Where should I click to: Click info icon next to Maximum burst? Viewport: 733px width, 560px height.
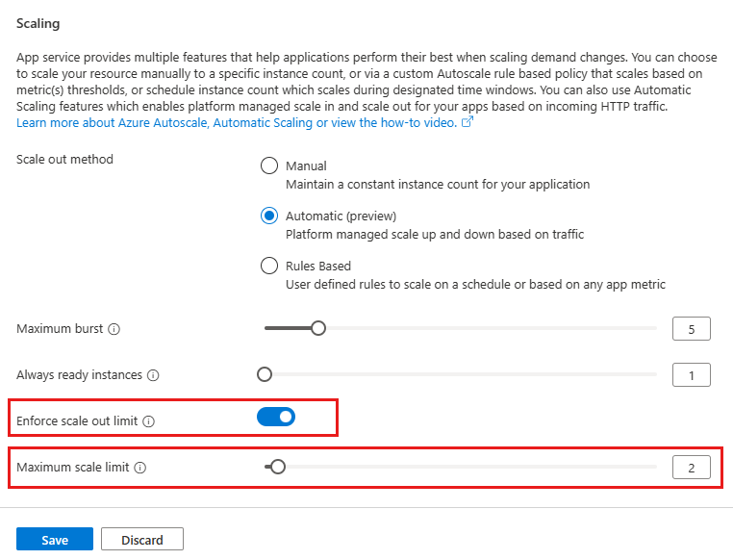point(114,329)
